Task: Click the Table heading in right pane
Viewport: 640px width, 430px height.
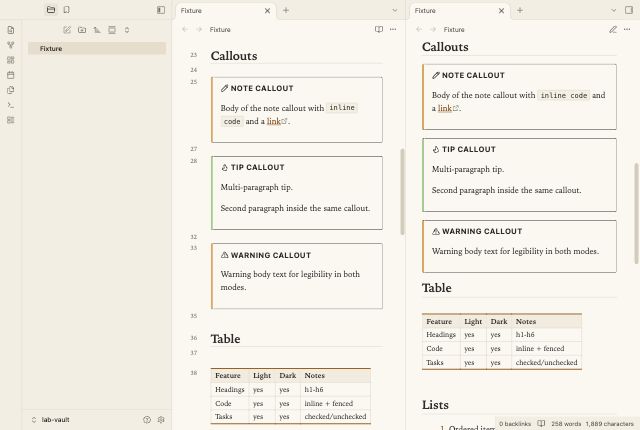Action: point(437,288)
